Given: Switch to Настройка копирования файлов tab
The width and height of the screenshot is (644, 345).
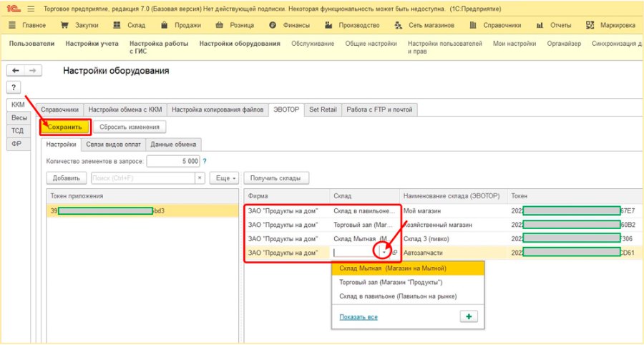Looking at the screenshot, I should click(x=218, y=110).
